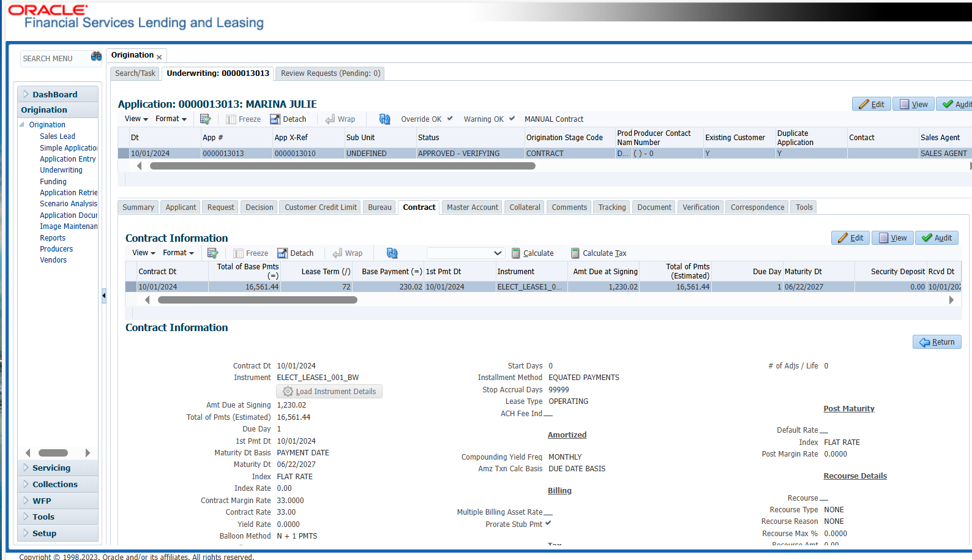Screen dimensions: 972x560
Task: Click the Calculate Tax icon
Action: (575, 253)
